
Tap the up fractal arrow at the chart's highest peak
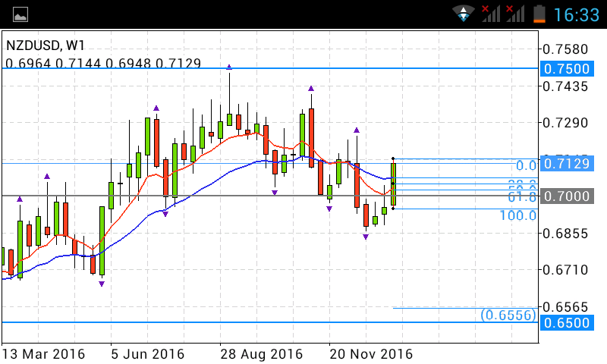(x=229, y=67)
